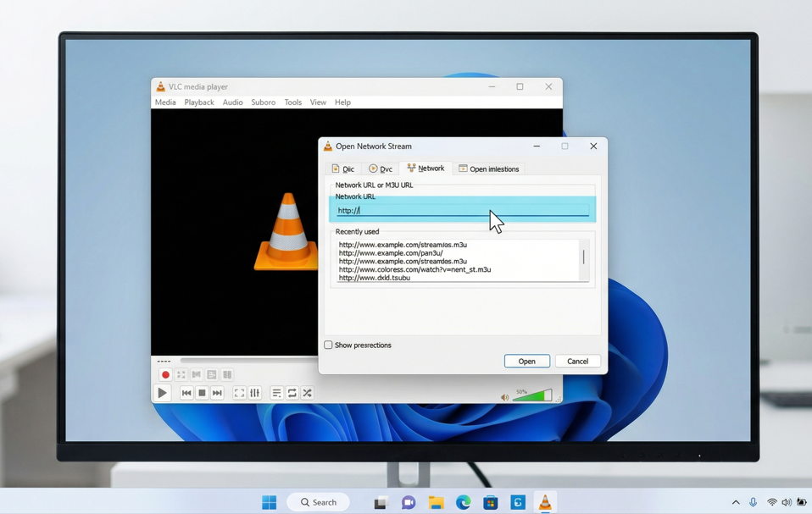Image resolution: width=812 pixels, height=514 pixels.
Task: Click the Open button in the dialog
Action: 526,361
